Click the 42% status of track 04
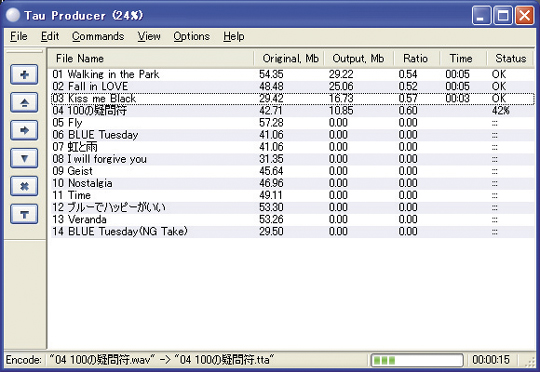The image size is (540, 372). click(x=501, y=111)
